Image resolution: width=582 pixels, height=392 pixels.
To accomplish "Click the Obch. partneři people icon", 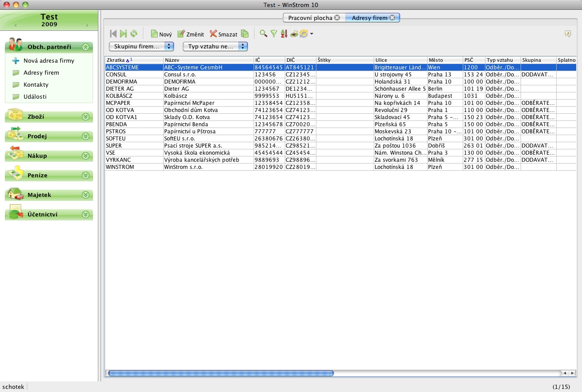I will coord(16,45).
